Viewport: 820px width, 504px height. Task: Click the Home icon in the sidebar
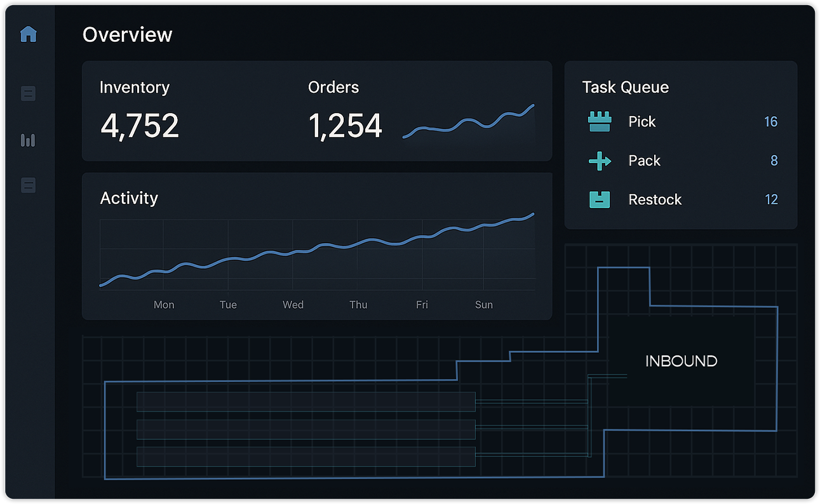tap(29, 34)
